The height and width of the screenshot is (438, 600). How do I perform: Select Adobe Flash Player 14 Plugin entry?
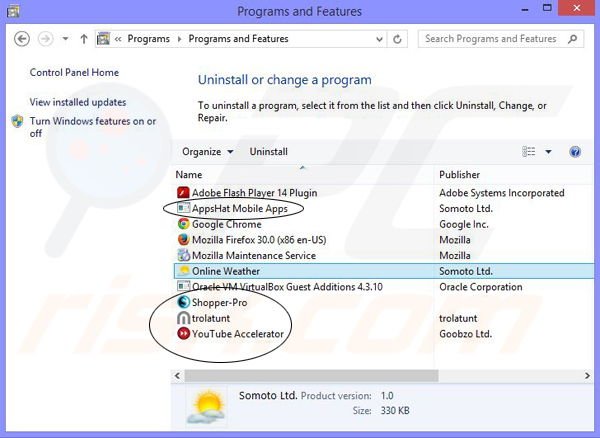pyautogui.click(x=254, y=193)
